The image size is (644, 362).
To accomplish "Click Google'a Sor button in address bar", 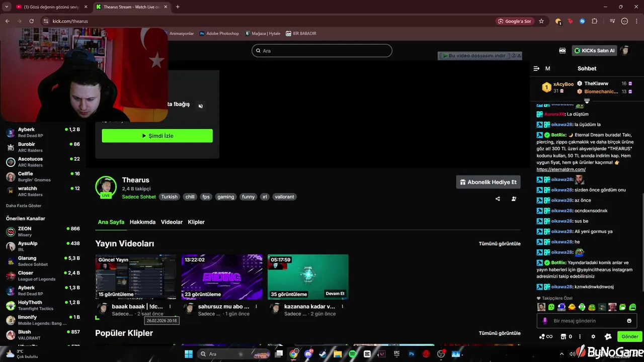I will click(515, 21).
